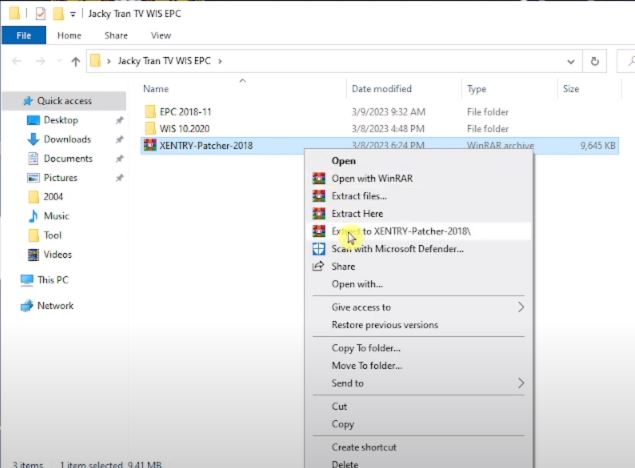Click WinRAR icon beside Extract files

tap(319, 196)
